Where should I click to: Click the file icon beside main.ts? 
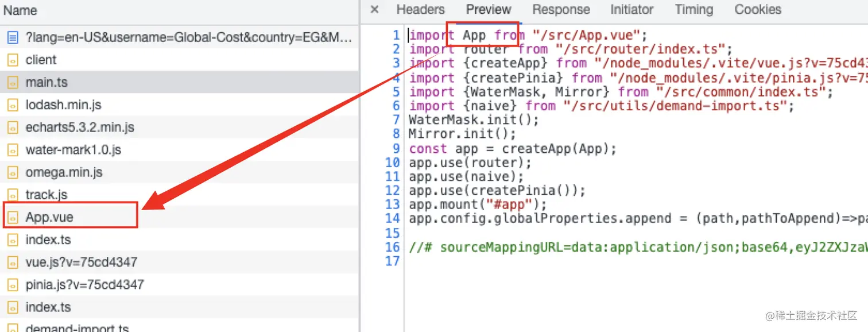[x=13, y=83]
